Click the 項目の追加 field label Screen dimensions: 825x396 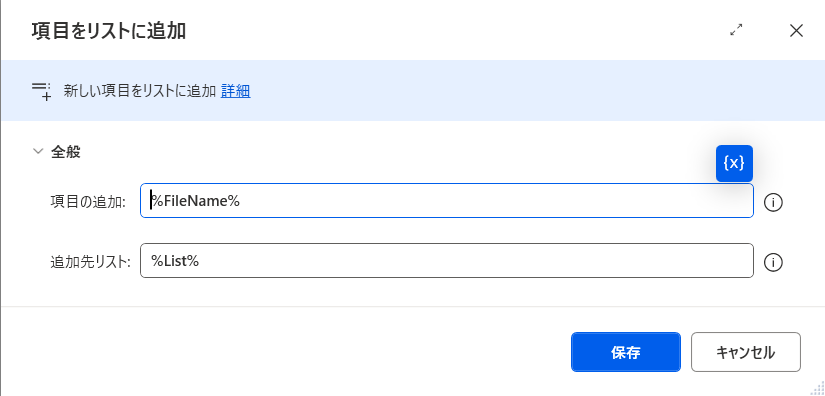pos(88,201)
